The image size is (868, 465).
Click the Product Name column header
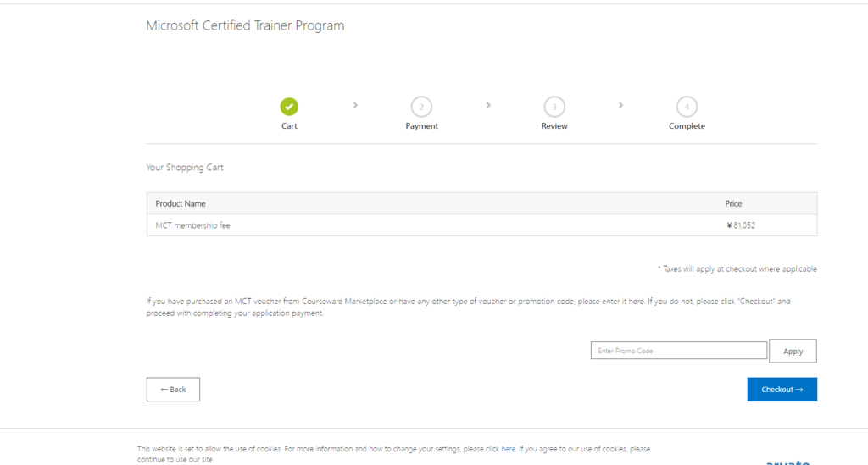(x=181, y=203)
